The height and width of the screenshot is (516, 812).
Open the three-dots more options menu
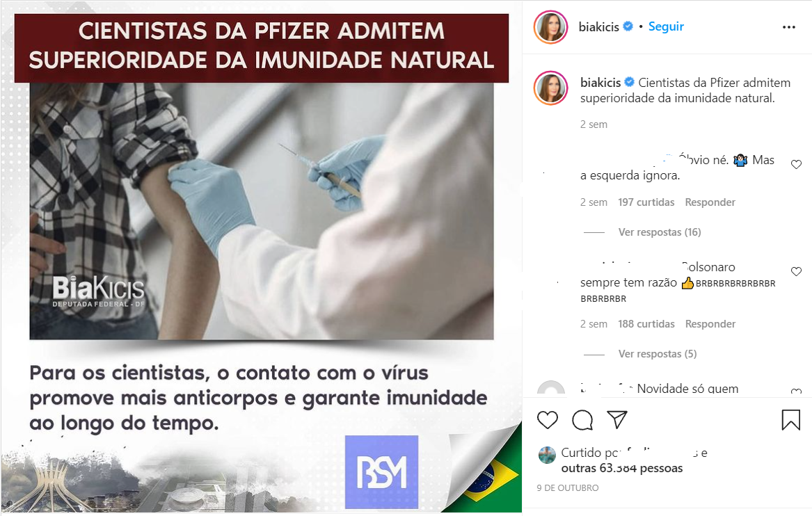[x=789, y=27]
